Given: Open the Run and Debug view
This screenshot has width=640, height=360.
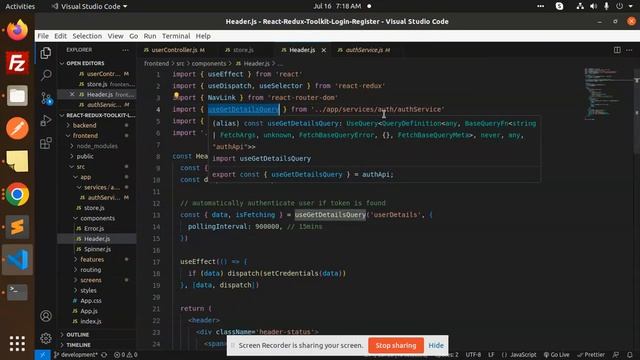Looking at the screenshot, I should [46, 120].
